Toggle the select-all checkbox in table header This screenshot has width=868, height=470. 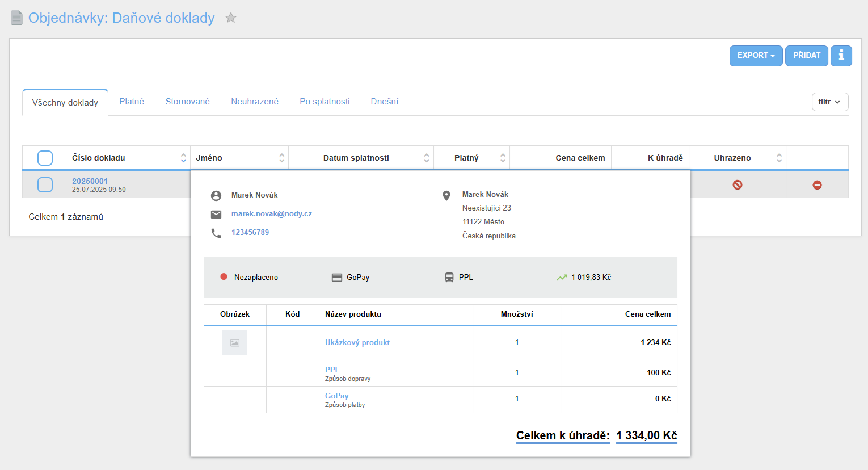coord(45,158)
